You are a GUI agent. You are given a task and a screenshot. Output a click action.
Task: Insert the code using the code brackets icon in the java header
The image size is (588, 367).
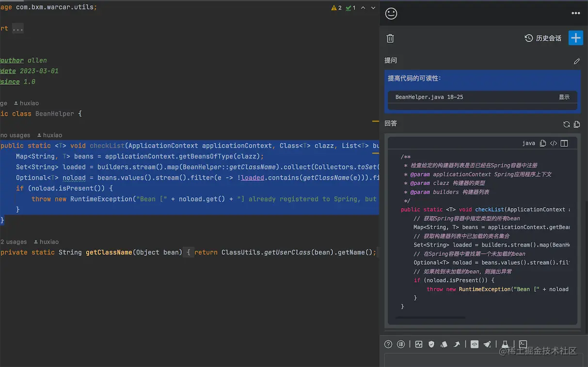pos(554,143)
